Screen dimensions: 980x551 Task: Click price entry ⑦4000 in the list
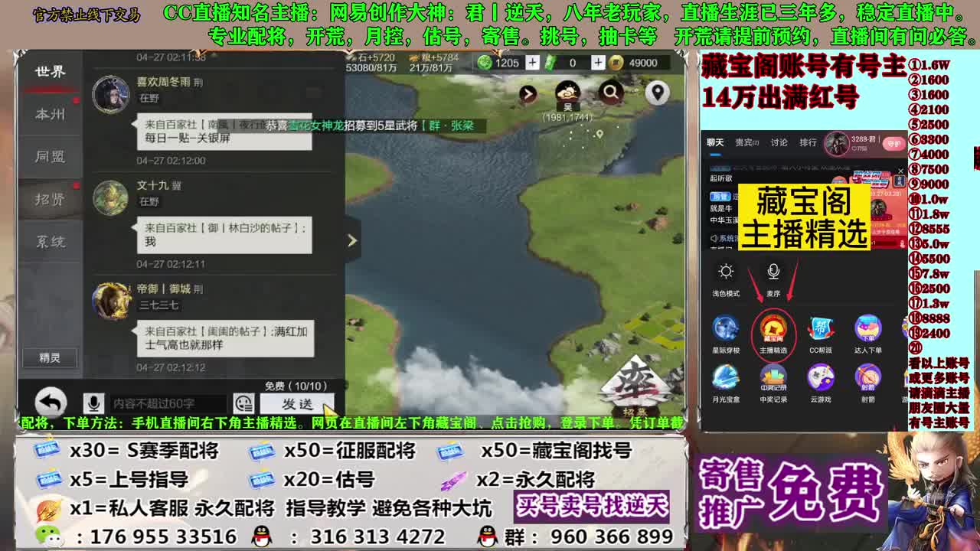click(x=929, y=155)
